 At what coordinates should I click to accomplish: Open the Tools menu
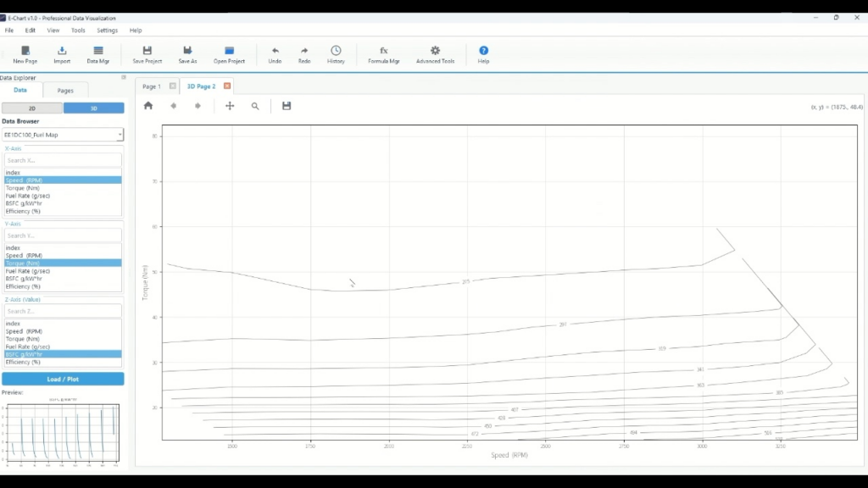tap(78, 30)
